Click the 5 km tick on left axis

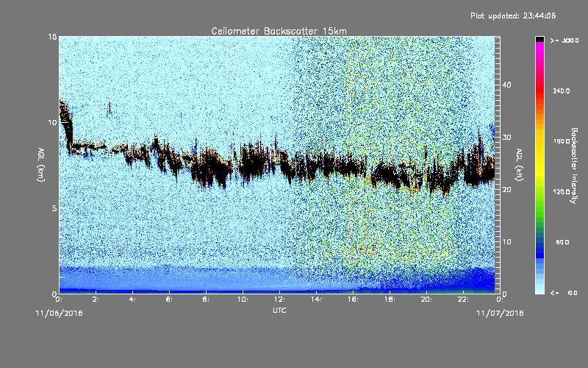54,208
